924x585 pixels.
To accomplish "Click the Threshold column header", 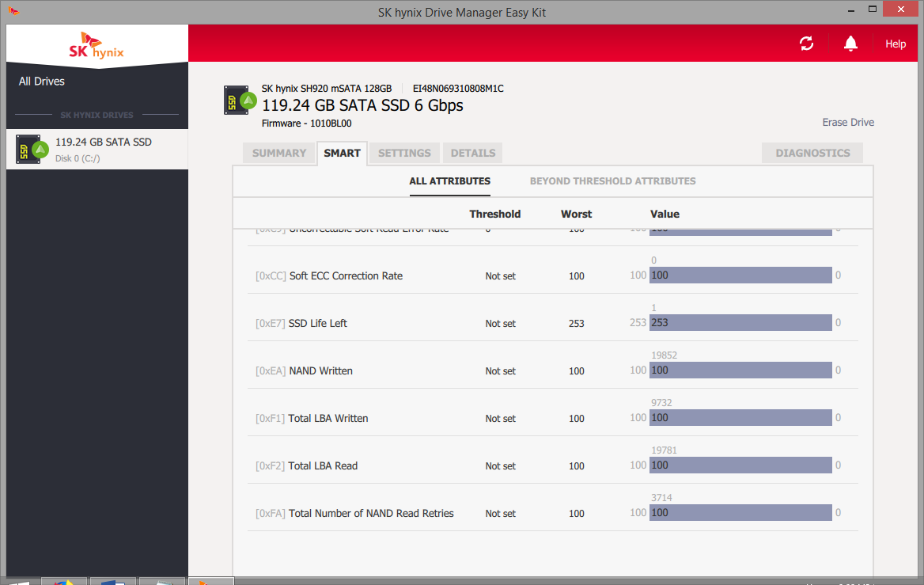I will 495,214.
